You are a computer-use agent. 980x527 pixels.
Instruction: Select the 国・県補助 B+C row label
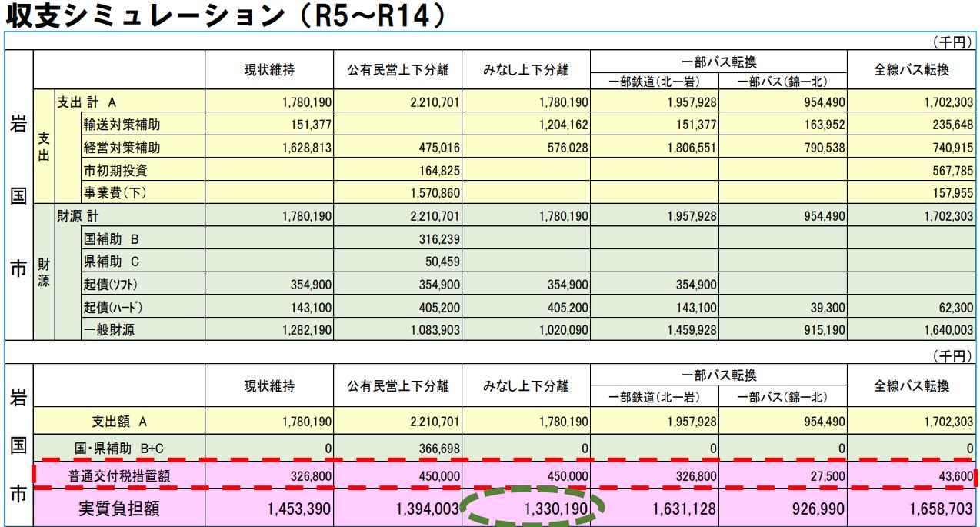tap(118, 447)
